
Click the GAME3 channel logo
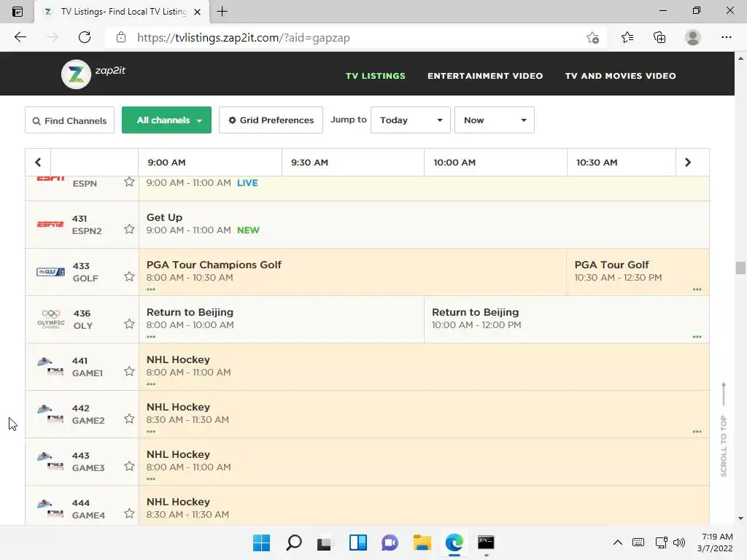pos(50,462)
